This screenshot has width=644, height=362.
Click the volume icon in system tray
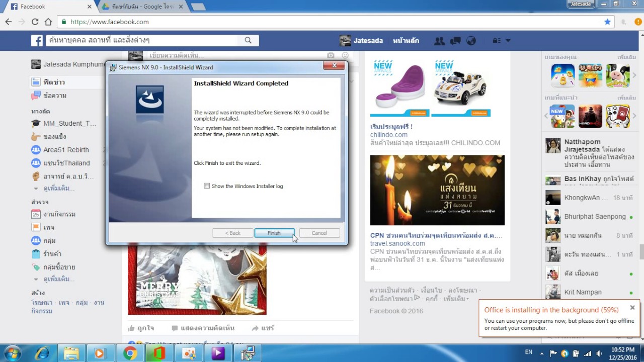point(599,353)
